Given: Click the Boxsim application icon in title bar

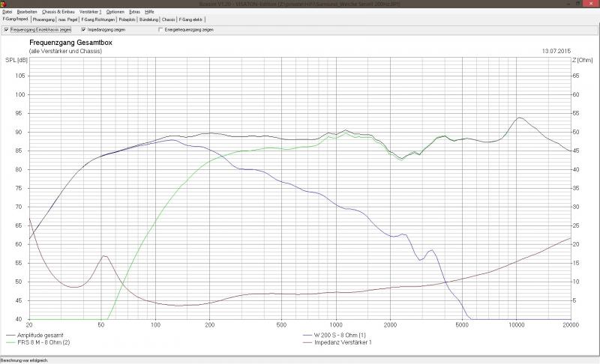Looking at the screenshot, I should [3, 4].
